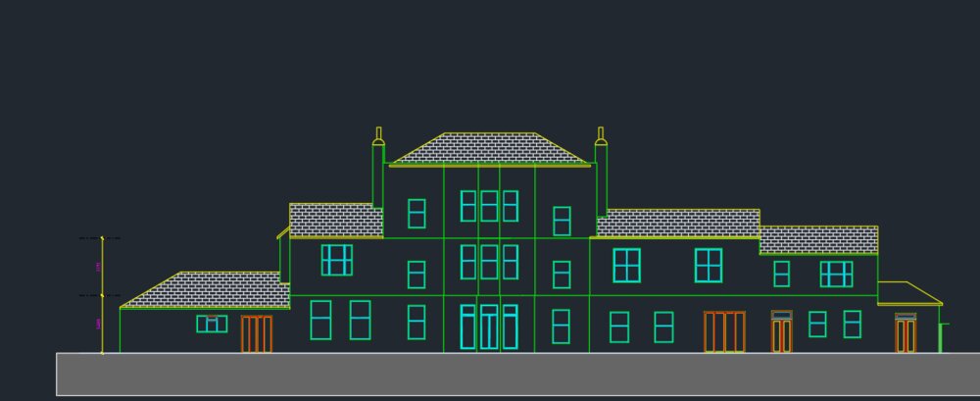980x401 pixels.
Task: Select the yellow vertical dimension line
Action: point(103,295)
